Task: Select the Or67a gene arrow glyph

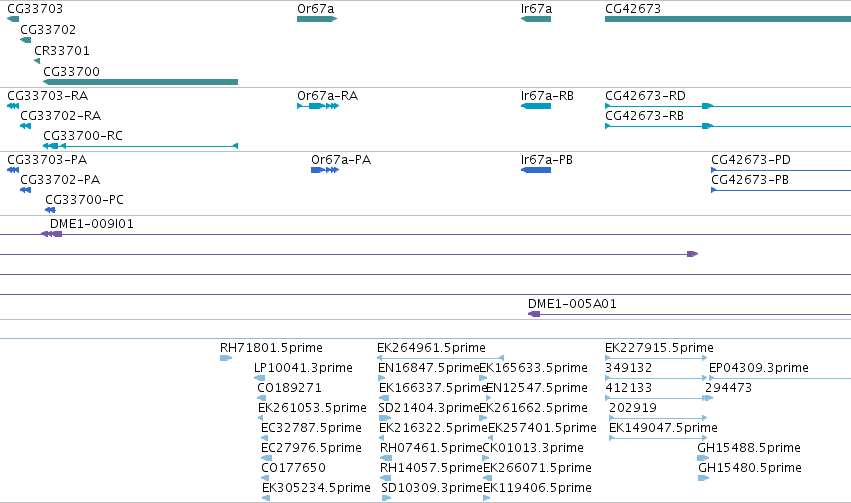Action: 317,19
